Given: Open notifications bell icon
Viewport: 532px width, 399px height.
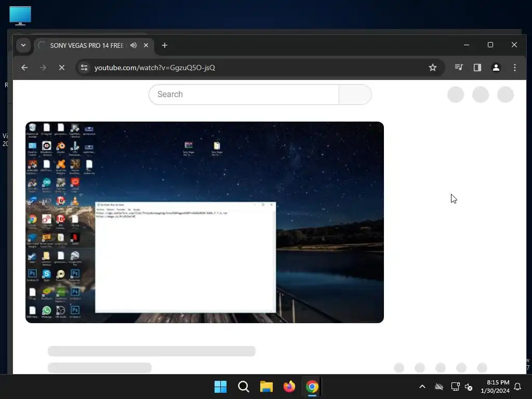Looking at the screenshot, I should click(517, 387).
